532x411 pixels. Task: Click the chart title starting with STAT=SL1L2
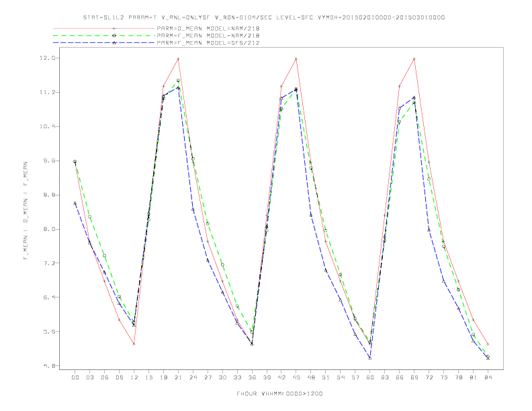tap(264, 17)
